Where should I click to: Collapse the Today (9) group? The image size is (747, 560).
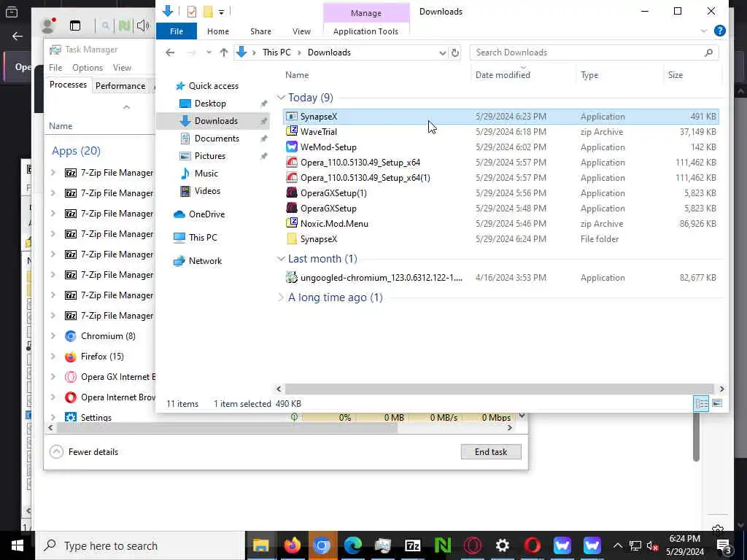tap(281, 98)
